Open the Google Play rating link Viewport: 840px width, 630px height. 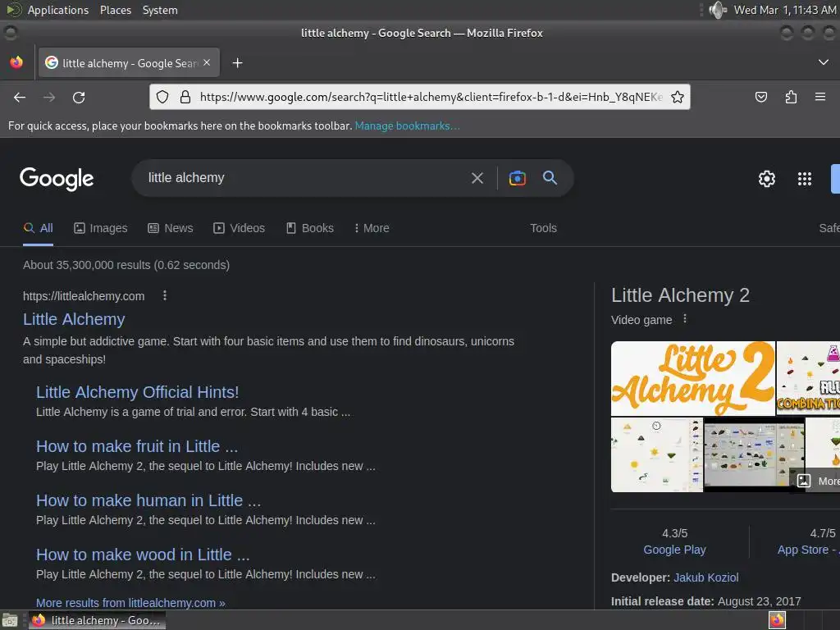pyautogui.click(x=674, y=550)
